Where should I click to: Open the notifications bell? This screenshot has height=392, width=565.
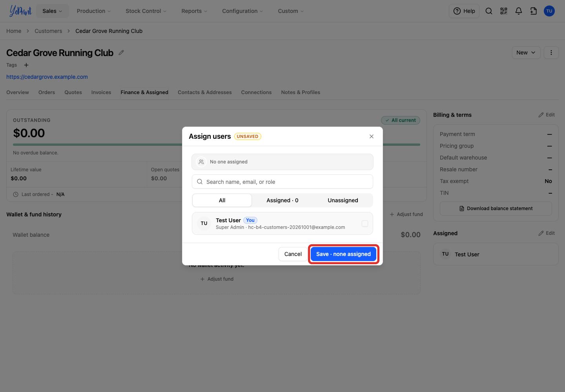519,11
